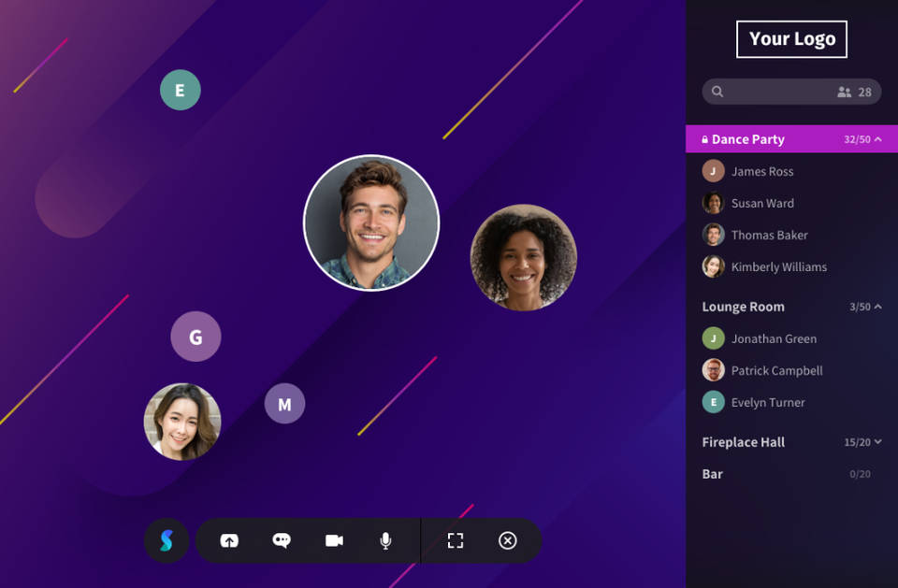
Task: Click the curly-haired woman's video bubble
Action: coord(524,258)
